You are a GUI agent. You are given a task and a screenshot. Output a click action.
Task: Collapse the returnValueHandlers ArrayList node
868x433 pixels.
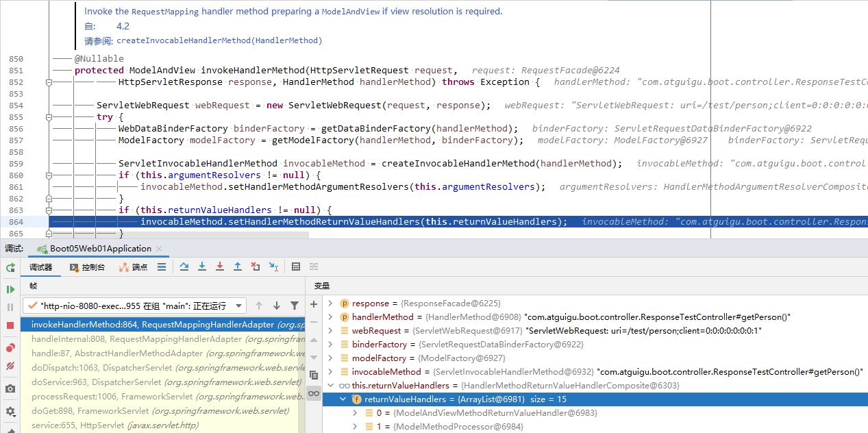pos(343,399)
